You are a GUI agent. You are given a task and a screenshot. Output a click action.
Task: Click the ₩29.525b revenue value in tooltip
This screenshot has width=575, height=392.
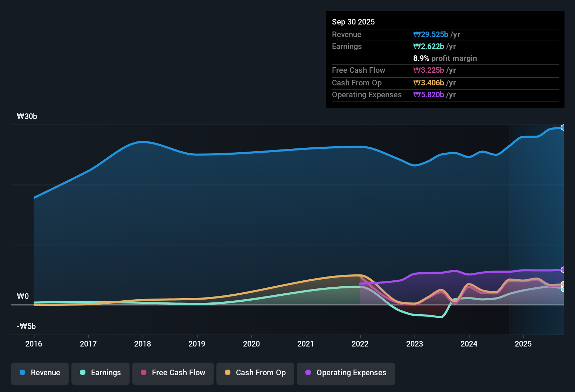(431, 34)
